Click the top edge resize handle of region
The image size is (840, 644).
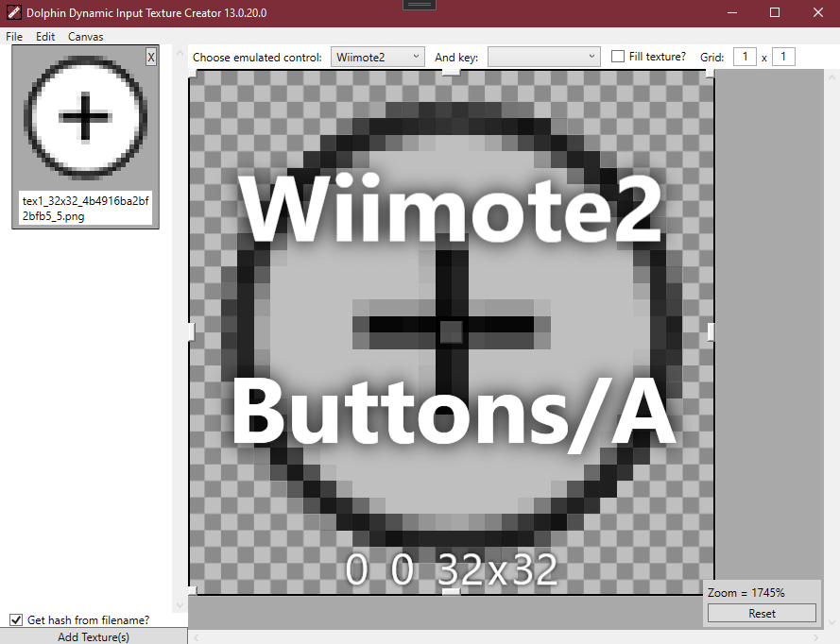pos(452,73)
